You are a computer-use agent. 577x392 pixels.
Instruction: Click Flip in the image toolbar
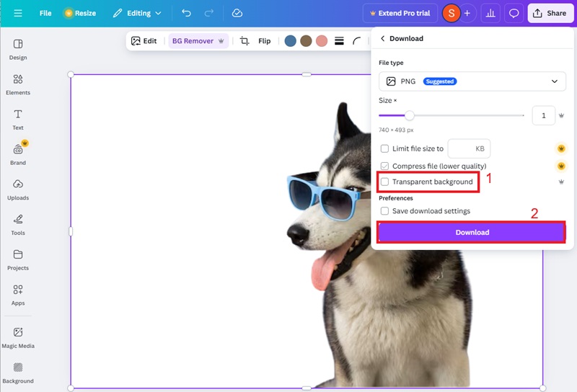click(x=265, y=41)
